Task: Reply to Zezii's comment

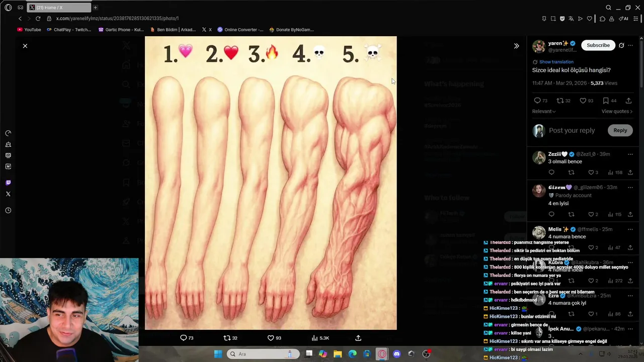Action: coord(551,172)
